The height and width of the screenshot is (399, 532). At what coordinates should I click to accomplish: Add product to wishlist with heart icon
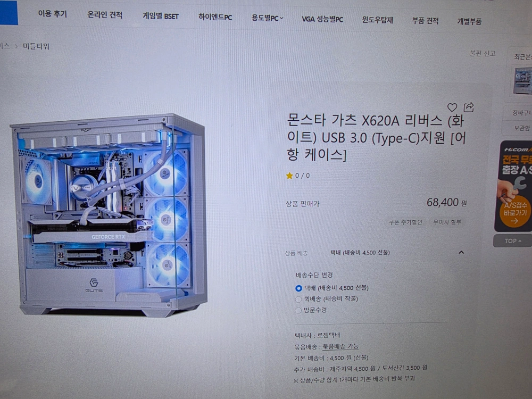452,107
